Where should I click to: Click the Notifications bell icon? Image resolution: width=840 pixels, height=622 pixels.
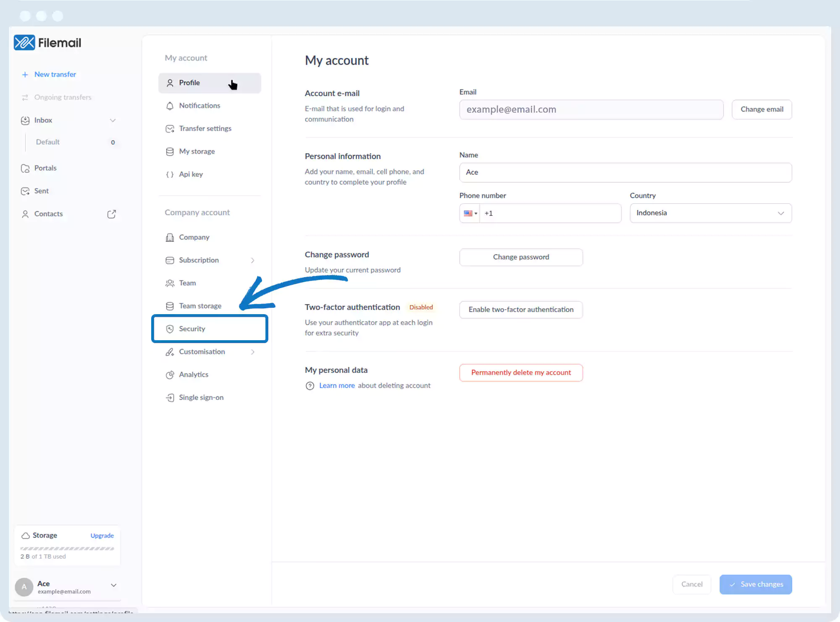(x=170, y=106)
